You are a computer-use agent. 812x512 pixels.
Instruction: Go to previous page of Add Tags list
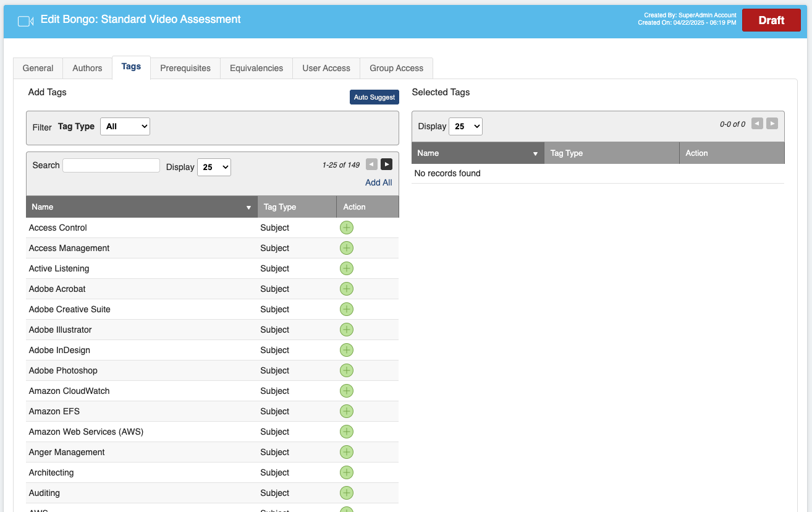(x=371, y=164)
